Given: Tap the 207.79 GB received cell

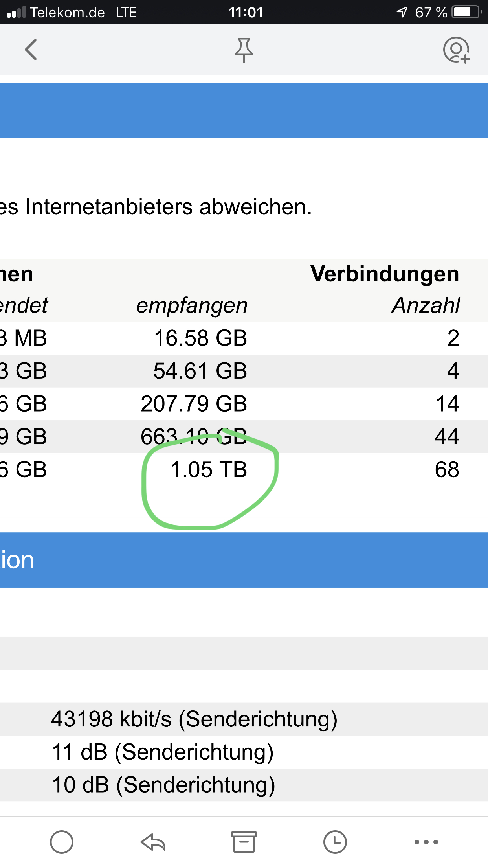Looking at the screenshot, I should click(194, 404).
